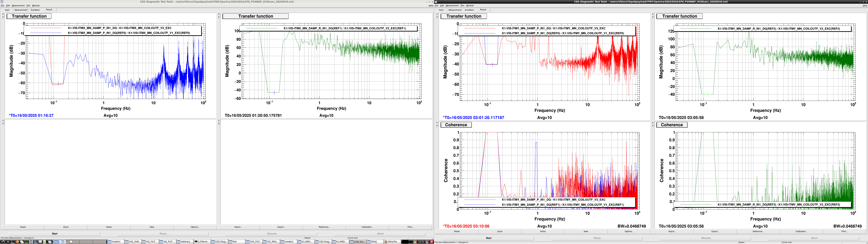
Task: Open File menu in ITMX window
Action: [x=2, y=5]
